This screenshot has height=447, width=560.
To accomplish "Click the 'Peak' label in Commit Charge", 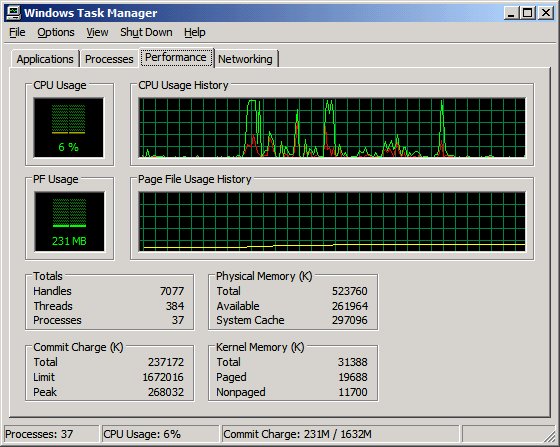I will [x=45, y=392].
